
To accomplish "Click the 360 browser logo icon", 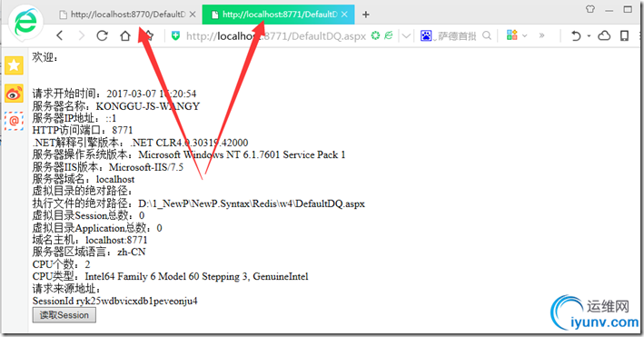I will tap(25, 22).
